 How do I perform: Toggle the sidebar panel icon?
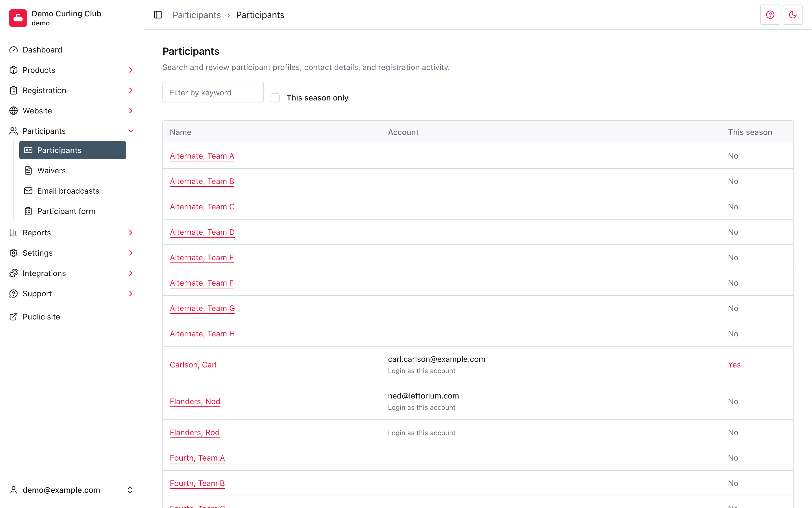click(158, 15)
